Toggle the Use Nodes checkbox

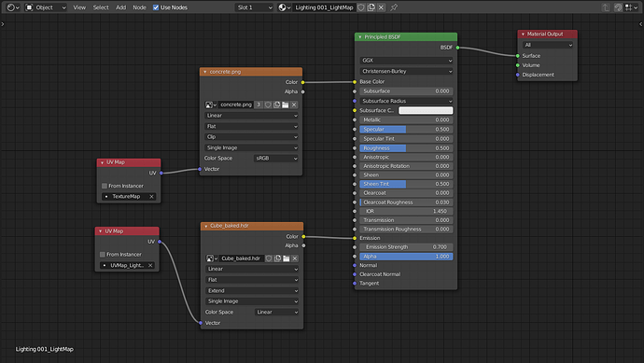156,7
